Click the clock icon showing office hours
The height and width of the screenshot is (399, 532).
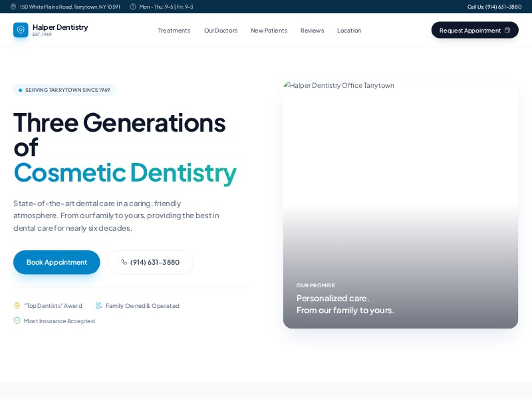(x=133, y=7)
